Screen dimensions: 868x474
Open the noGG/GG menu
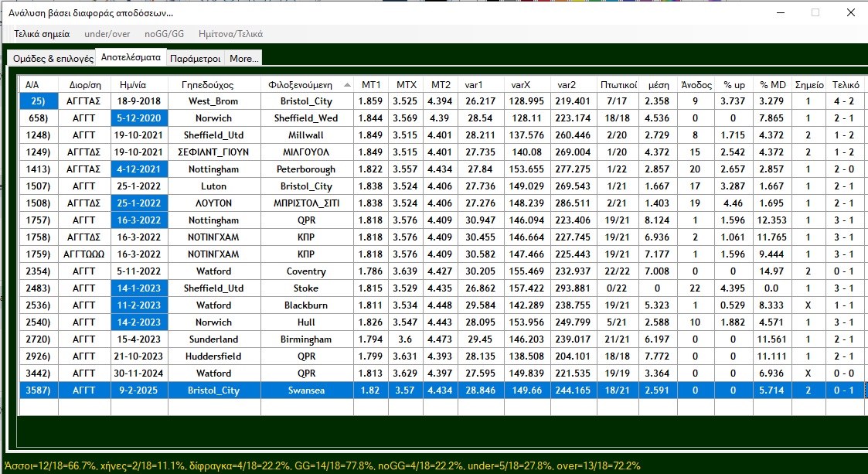click(164, 34)
